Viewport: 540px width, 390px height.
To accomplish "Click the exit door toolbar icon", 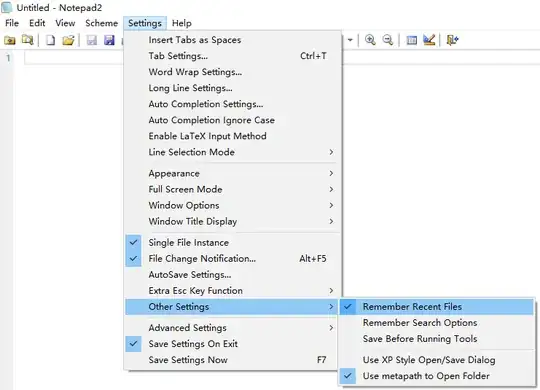I will [453, 40].
